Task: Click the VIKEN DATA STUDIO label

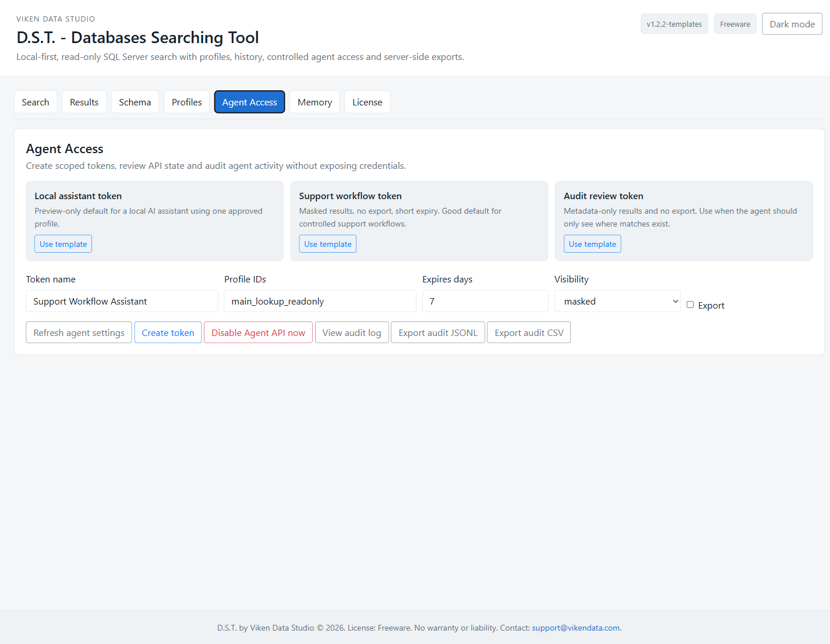Action: (55, 19)
